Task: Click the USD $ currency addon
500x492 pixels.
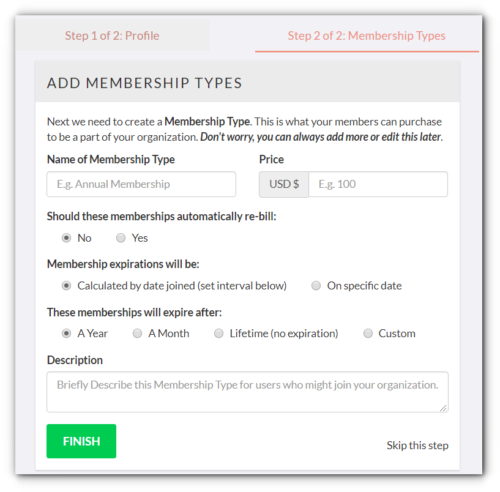Action: [x=284, y=184]
